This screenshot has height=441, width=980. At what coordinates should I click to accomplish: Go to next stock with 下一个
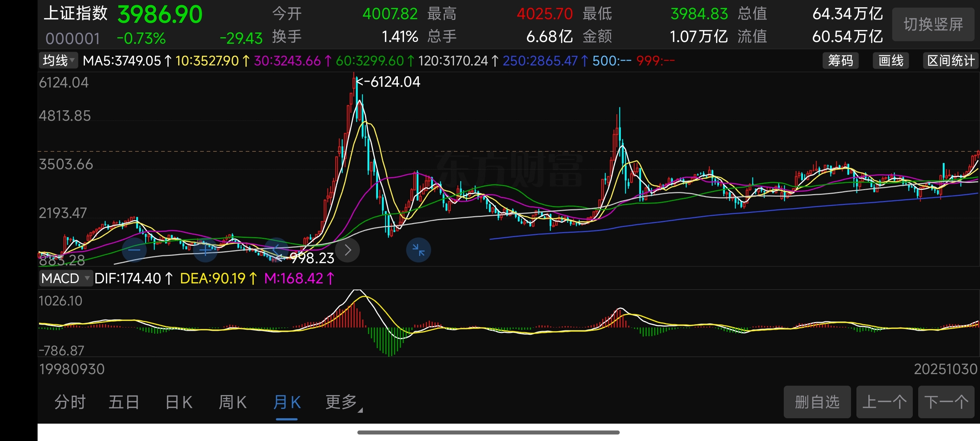(x=946, y=402)
